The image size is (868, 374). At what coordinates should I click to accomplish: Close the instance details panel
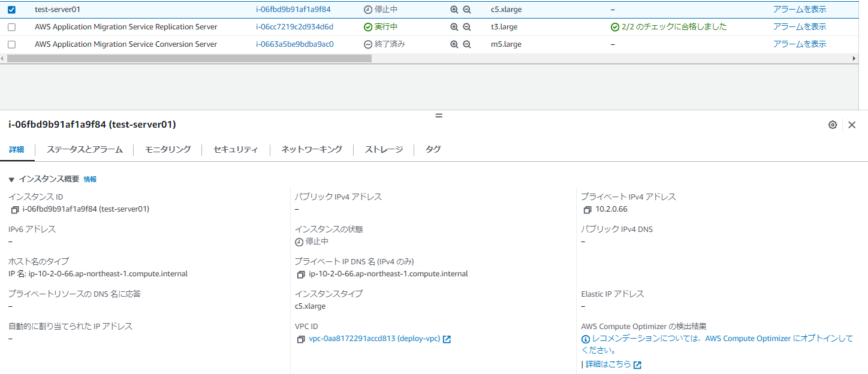tap(852, 125)
